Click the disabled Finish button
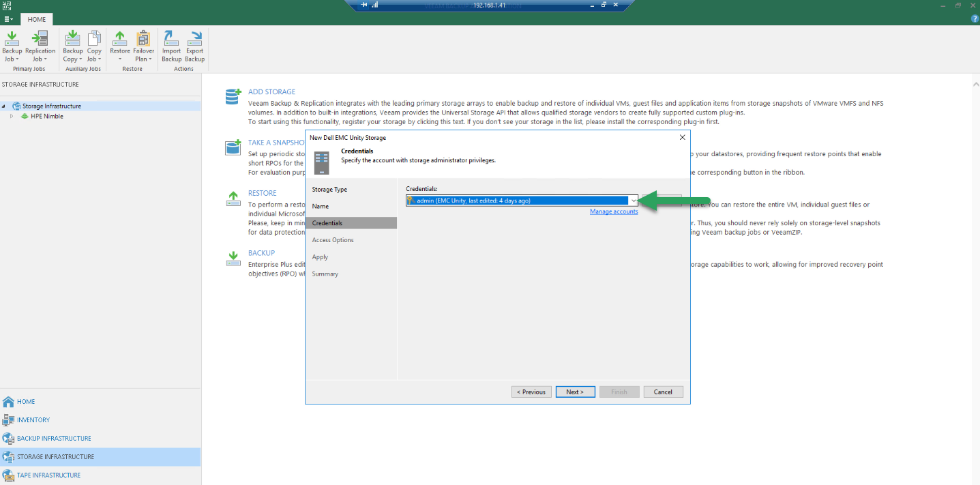Viewport: 980px width, 485px height. point(619,392)
